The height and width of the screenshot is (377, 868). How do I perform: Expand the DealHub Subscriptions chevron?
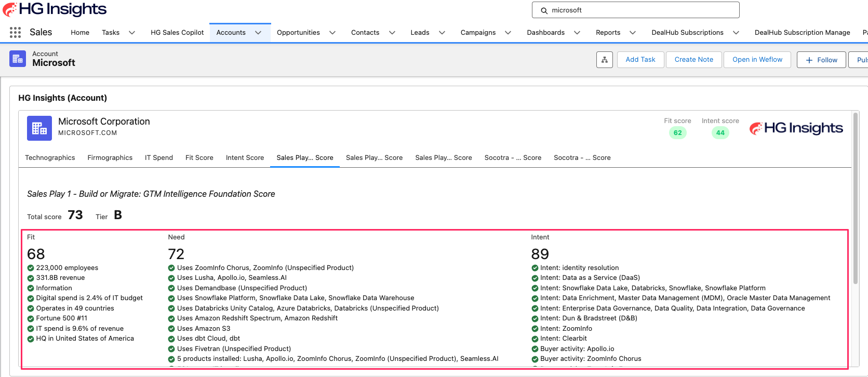(736, 33)
